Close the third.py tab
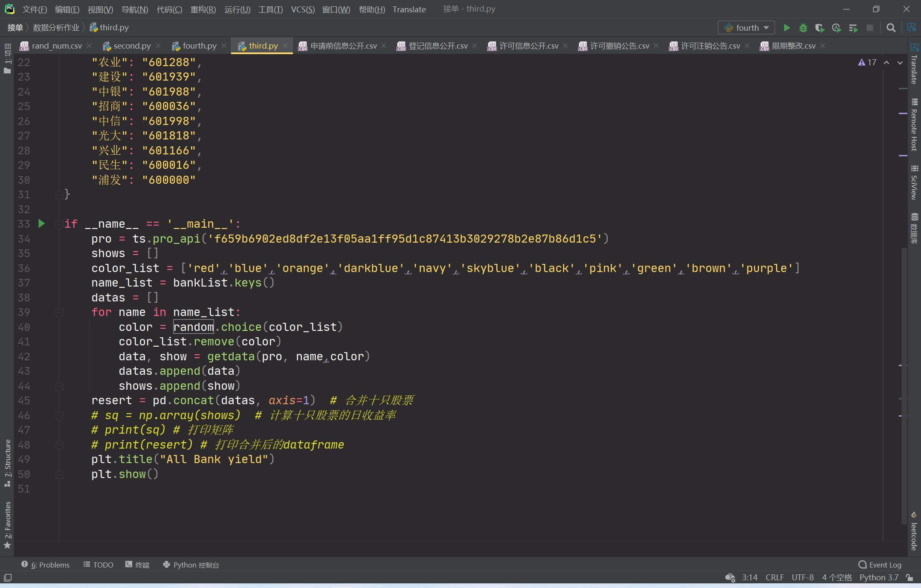The width and height of the screenshot is (921, 588). coord(285,46)
